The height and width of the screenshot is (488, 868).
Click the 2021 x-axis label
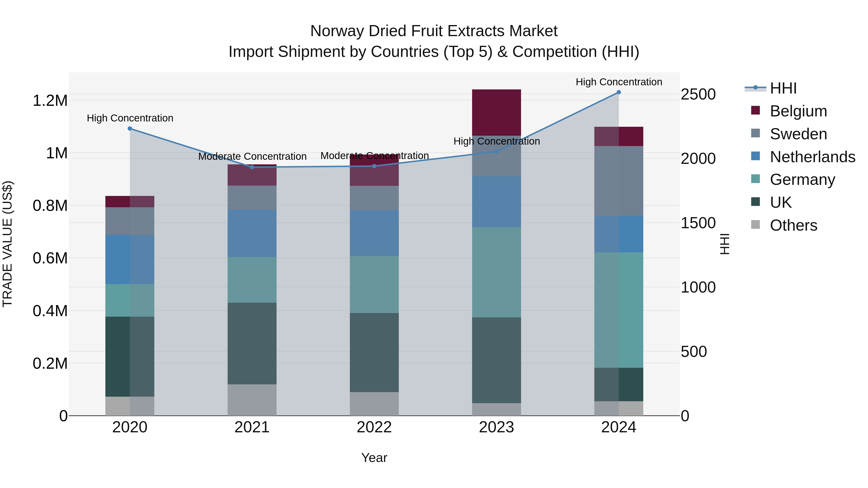pyautogui.click(x=252, y=427)
